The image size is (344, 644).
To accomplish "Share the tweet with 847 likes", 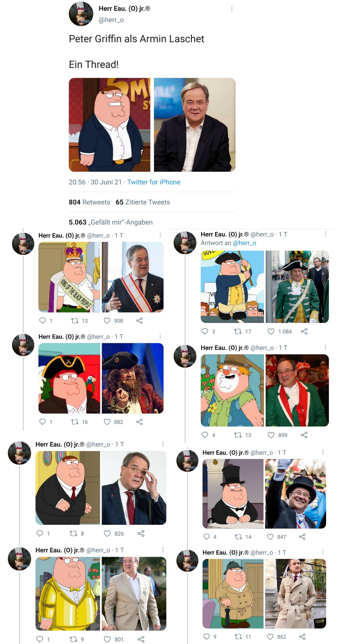I will click(x=302, y=537).
